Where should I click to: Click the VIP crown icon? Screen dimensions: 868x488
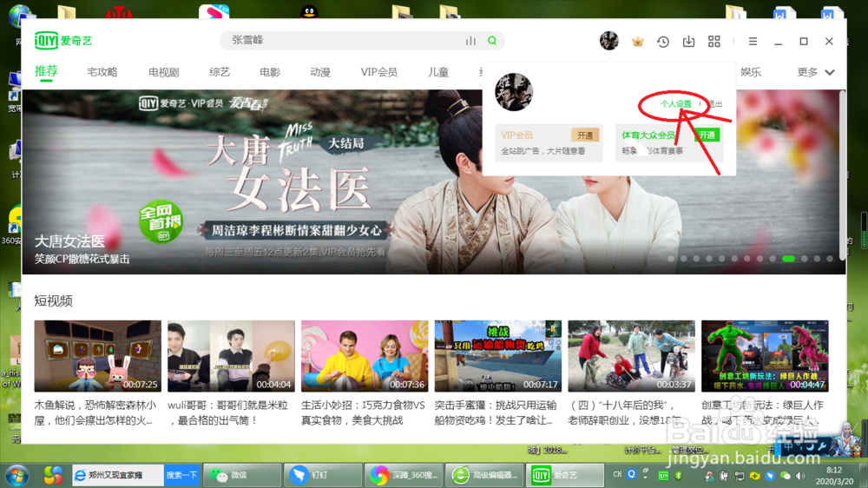[638, 41]
